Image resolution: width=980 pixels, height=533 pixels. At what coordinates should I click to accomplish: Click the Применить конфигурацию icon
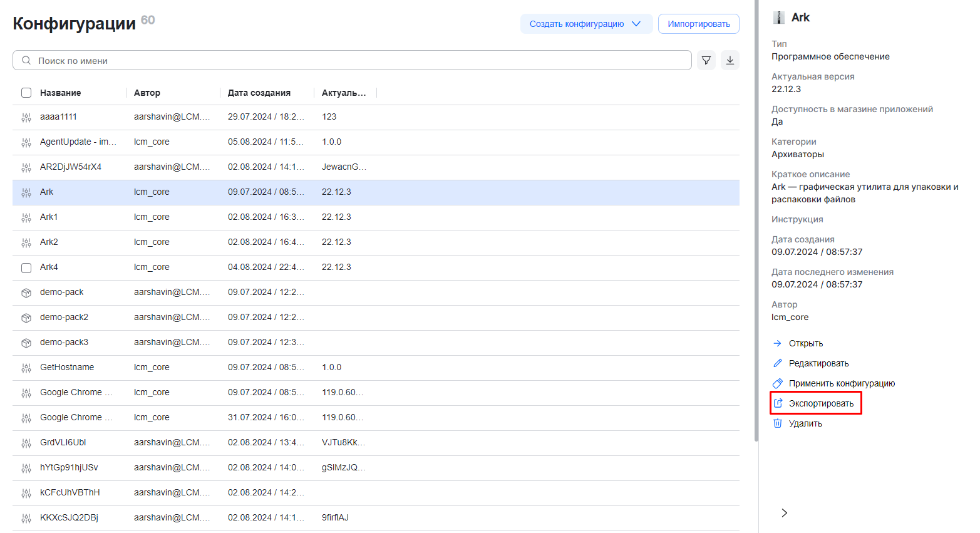pos(778,383)
